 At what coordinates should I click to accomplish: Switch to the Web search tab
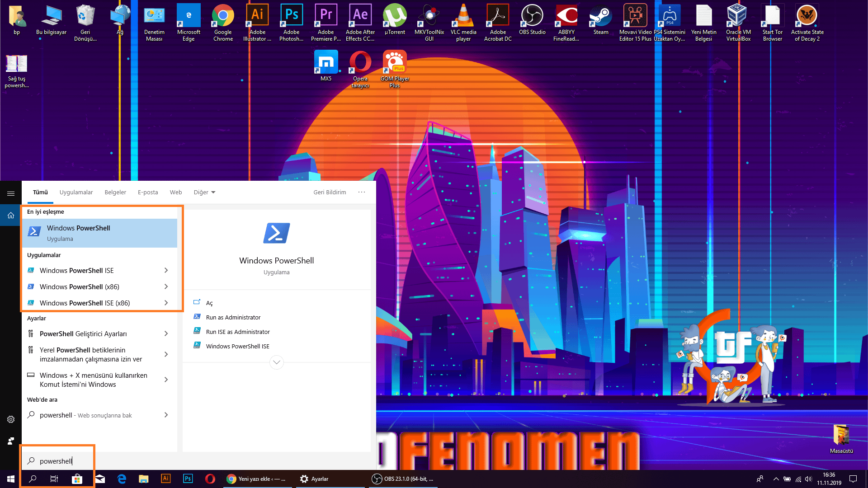176,192
